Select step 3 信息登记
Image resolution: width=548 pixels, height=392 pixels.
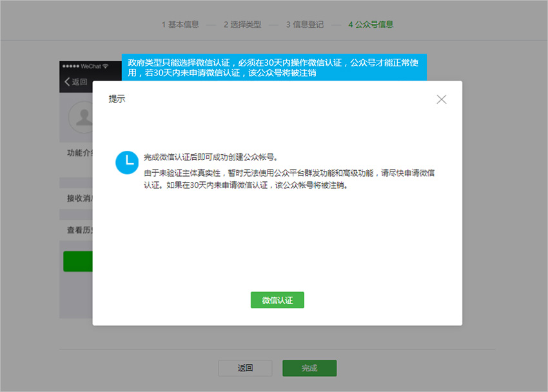(305, 24)
